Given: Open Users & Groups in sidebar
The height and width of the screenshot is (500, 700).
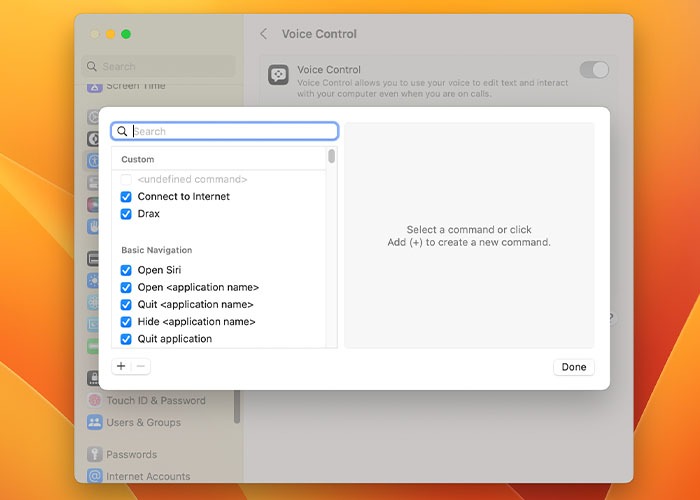Looking at the screenshot, I should [143, 422].
